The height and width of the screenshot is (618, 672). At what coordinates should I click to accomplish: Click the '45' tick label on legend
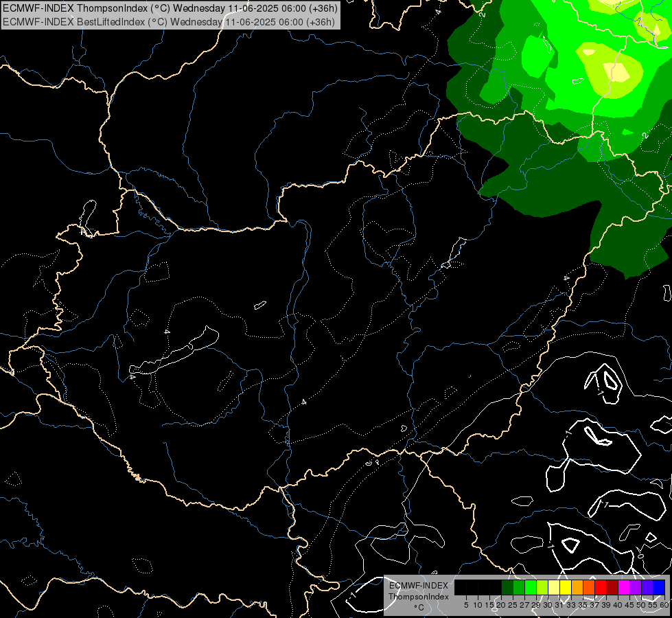(629, 605)
